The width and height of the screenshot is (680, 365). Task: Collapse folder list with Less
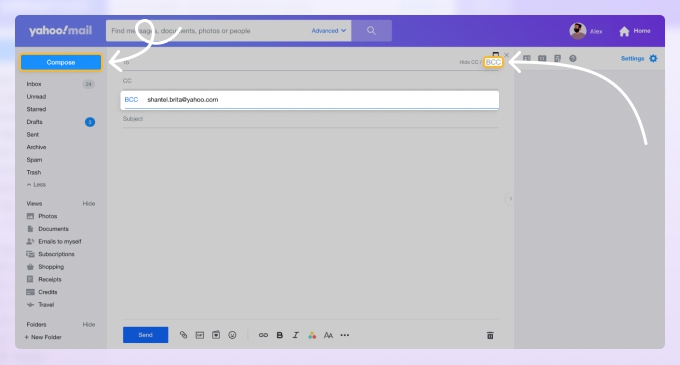coord(36,185)
